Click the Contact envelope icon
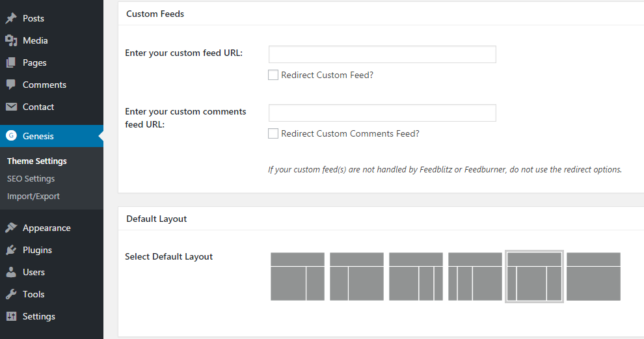The image size is (644, 339). (11, 107)
